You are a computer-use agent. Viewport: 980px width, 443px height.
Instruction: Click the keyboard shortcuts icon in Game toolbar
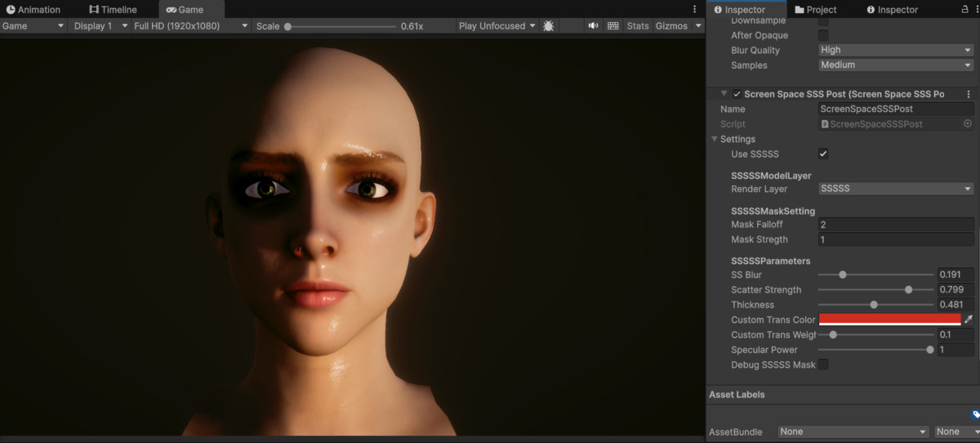613,26
